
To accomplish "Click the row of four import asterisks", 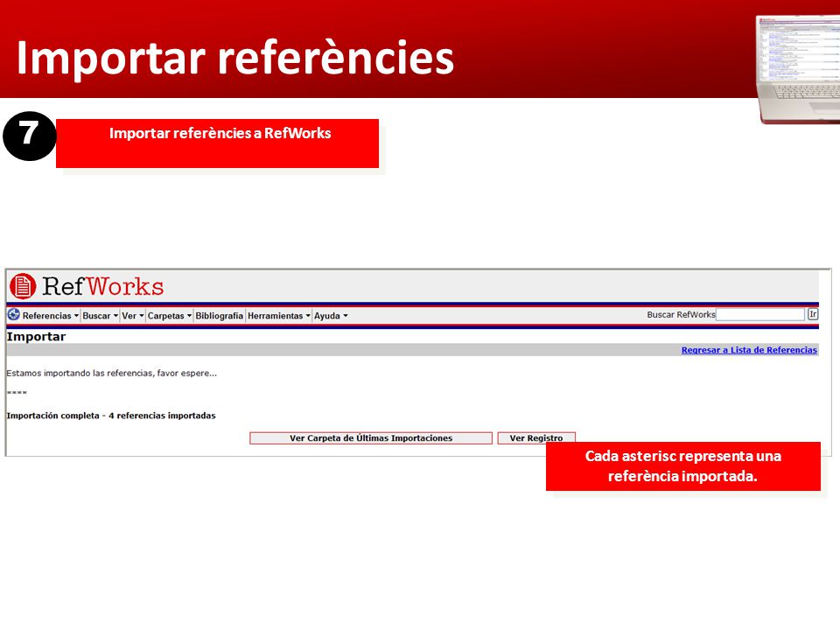I will click(17, 393).
